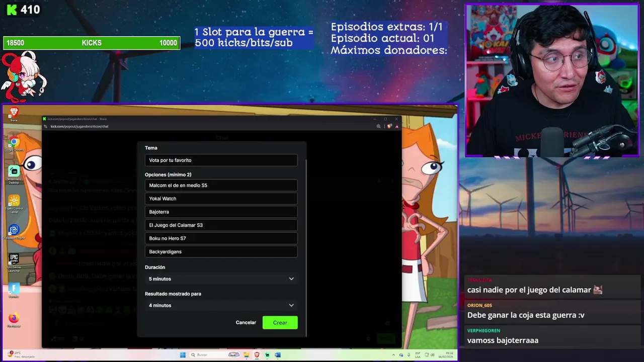Open Streamlabs from the taskbar
This screenshot has height=362, width=644.
tap(267, 355)
